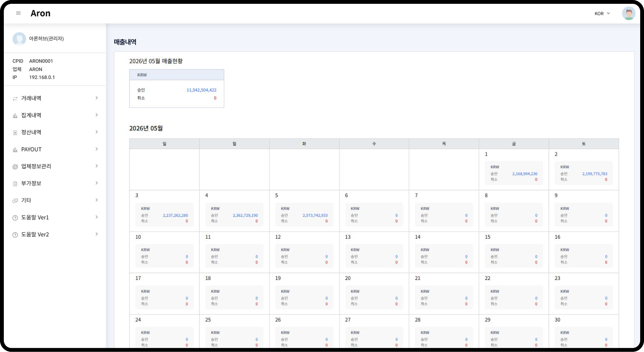This screenshot has height=352, width=644.
Task: Click the 매출내역 page heading
Action: 125,42
